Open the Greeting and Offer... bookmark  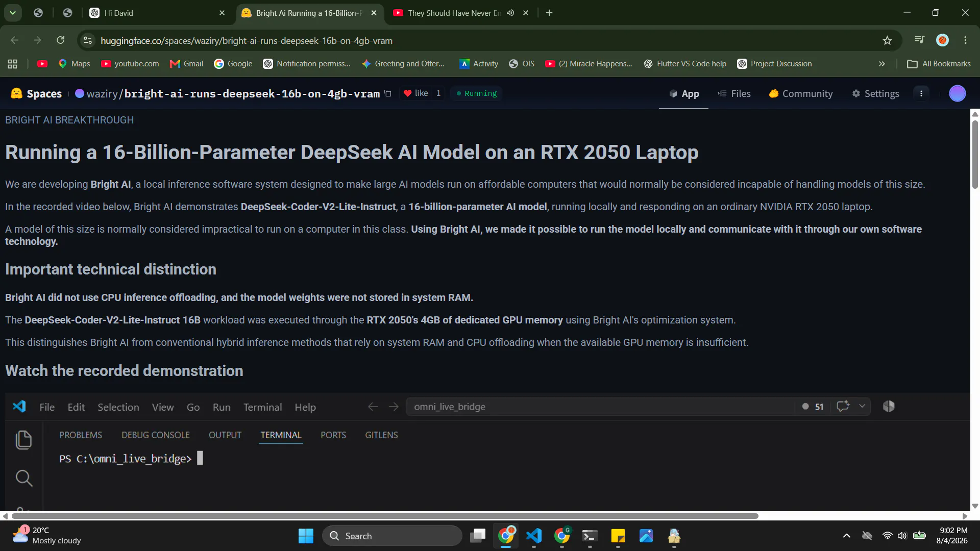pos(403,64)
